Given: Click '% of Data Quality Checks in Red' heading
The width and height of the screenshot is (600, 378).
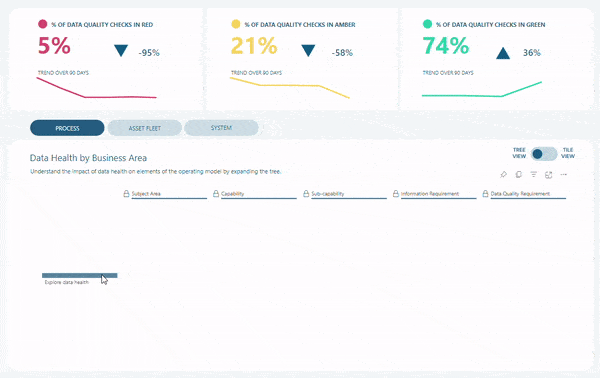Looking at the screenshot, I should tap(102, 24).
